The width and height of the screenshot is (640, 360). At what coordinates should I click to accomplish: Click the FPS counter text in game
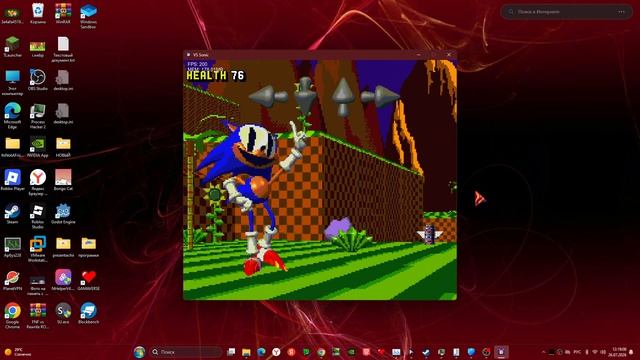[x=198, y=64]
